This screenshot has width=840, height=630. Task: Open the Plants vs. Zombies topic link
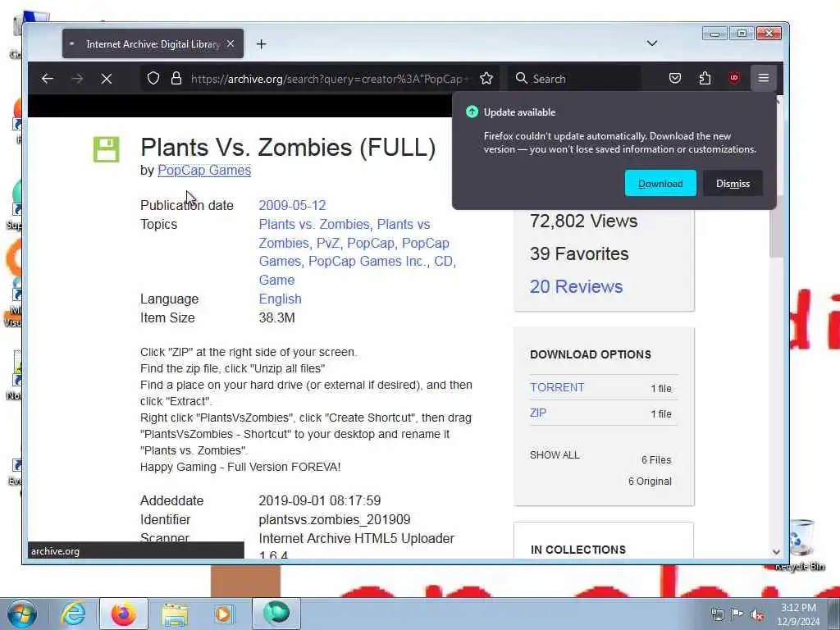click(314, 224)
